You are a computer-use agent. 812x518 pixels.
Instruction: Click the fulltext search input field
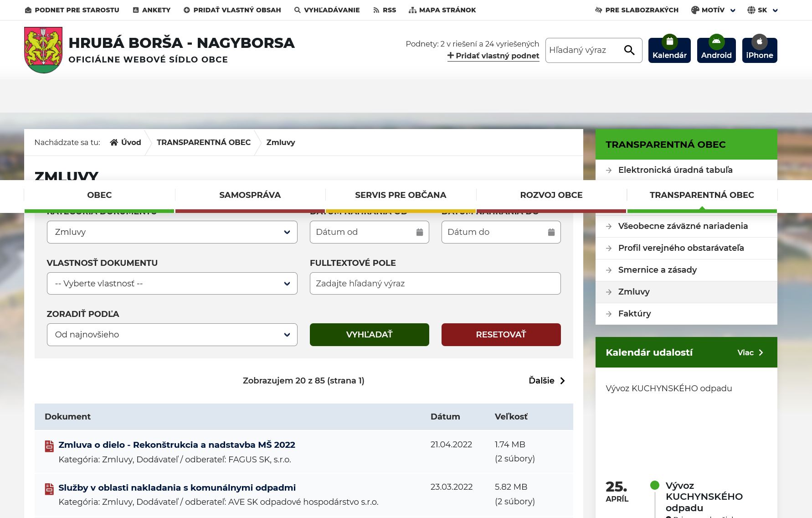point(435,284)
